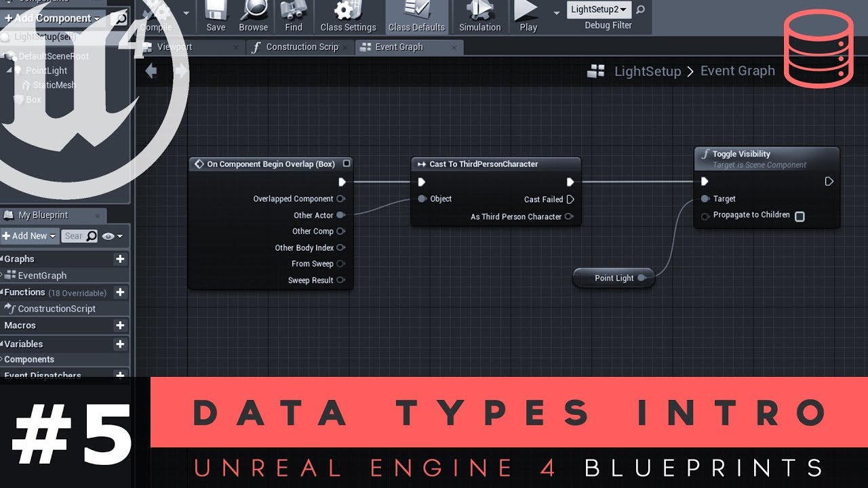This screenshot has height=488, width=868.
Task: Collapse the Variables section
Action: (x=2, y=344)
